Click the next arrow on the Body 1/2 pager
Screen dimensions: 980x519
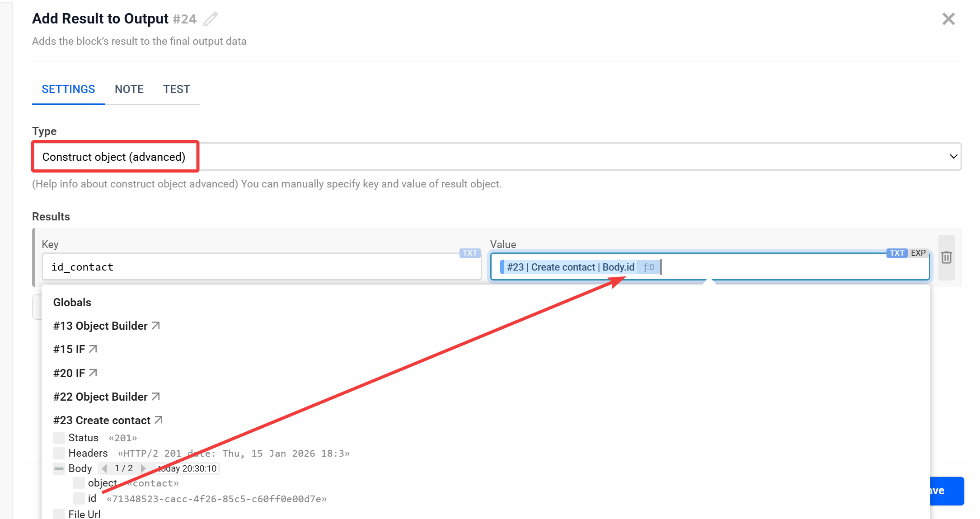point(144,468)
